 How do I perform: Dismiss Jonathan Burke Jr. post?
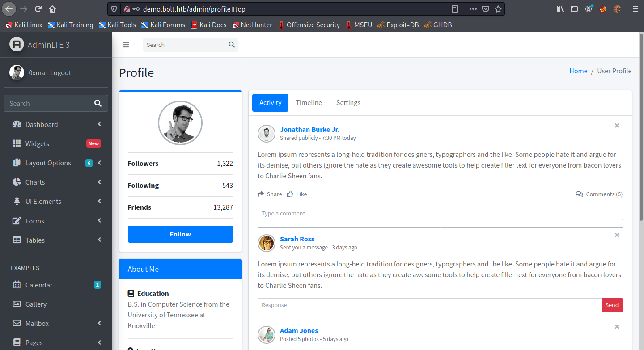click(617, 125)
